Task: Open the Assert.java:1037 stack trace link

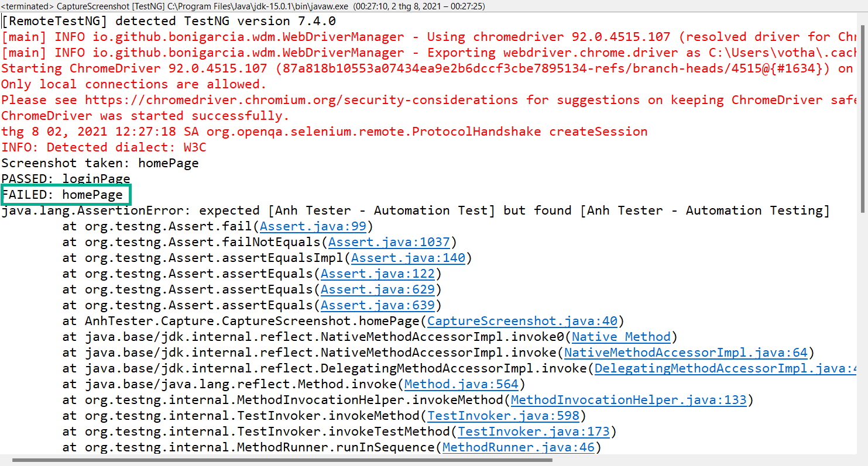Action: pos(389,242)
